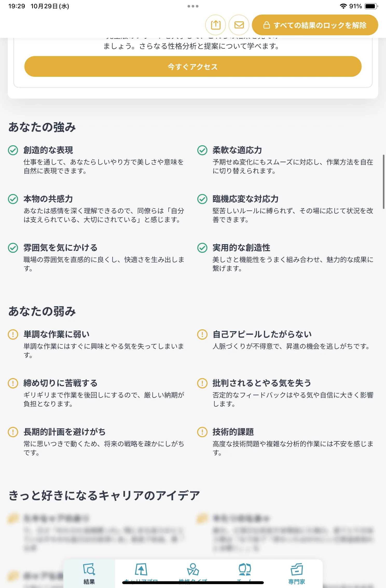Tap the share icon in the header
This screenshot has height=588, width=386.
coord(216,25)
